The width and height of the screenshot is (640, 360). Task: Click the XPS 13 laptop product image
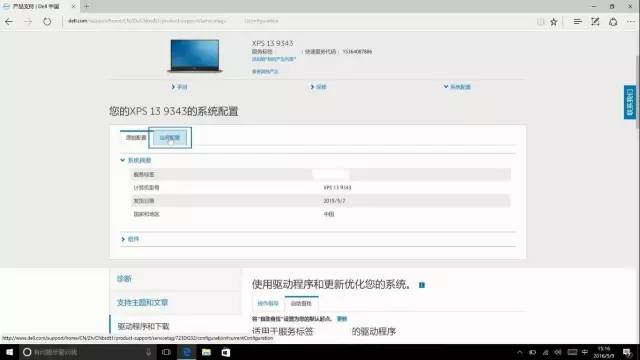(x=195, y=56)
